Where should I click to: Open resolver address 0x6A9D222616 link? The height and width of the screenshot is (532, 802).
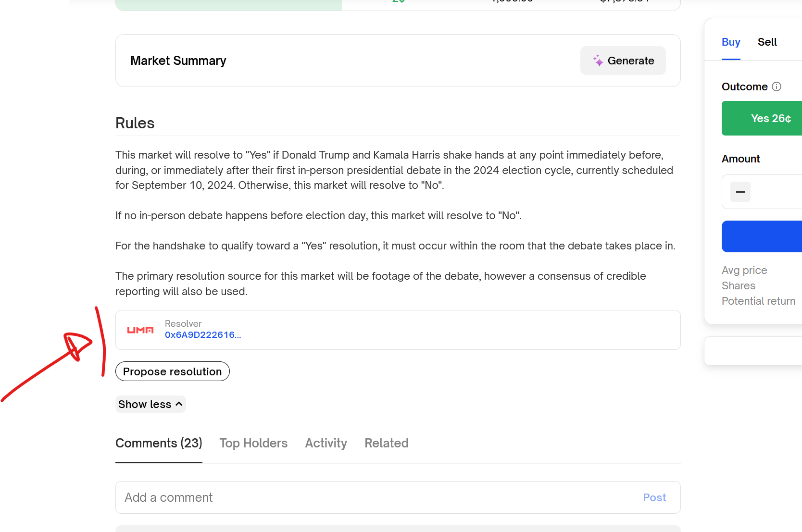(x=203, y=335)
